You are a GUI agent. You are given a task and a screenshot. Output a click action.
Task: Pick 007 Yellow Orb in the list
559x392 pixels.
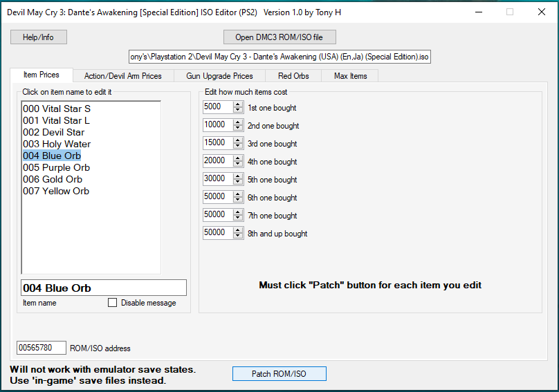click(56, 191)
